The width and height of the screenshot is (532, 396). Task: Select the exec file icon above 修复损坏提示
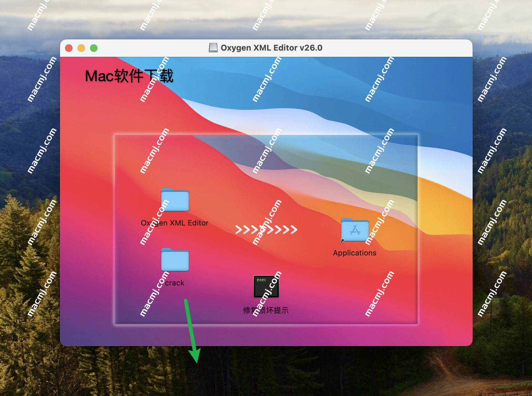click(x=266, y=286)
